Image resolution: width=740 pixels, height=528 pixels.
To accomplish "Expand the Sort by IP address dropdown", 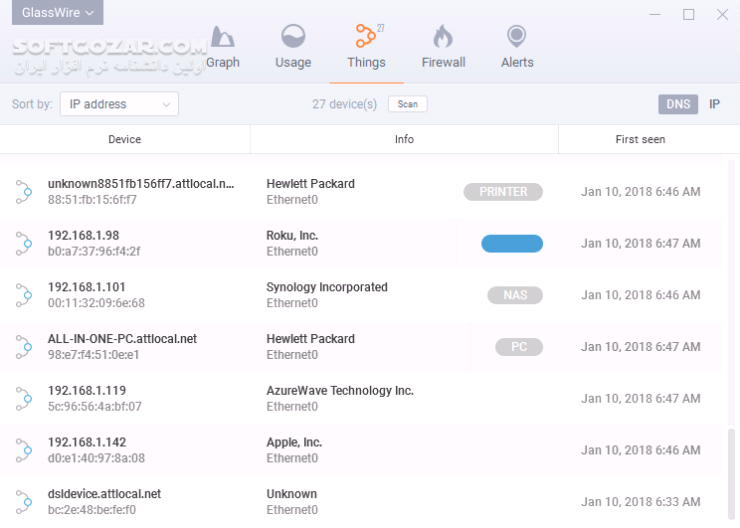I will pyautogui.click(x=118, y=104).
